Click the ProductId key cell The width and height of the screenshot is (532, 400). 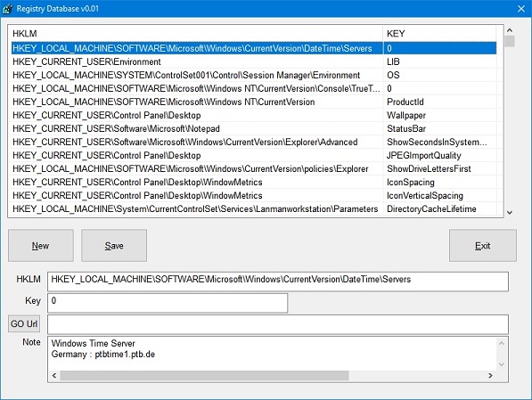point(439,102)
